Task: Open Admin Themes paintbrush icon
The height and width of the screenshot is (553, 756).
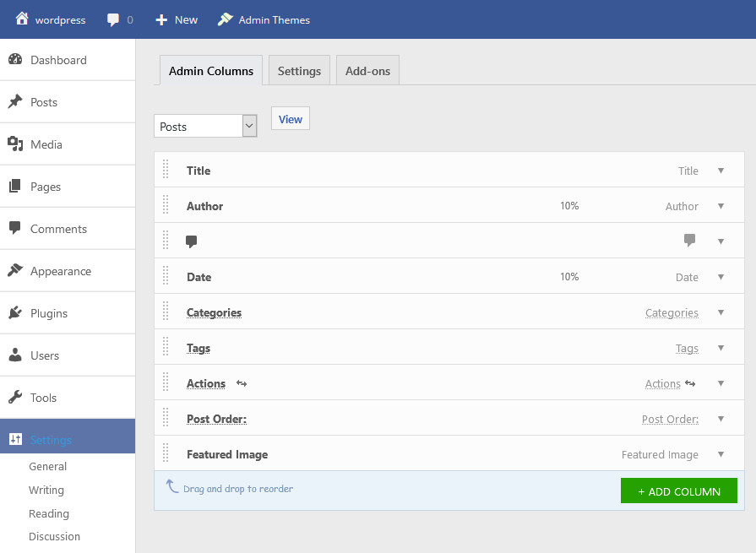Action: click(x=225, y=19)
